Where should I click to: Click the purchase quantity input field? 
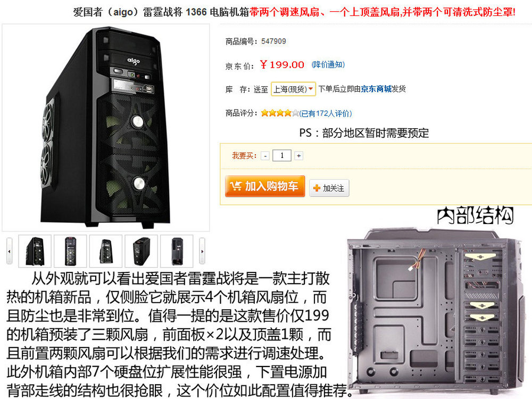(282, 155)
